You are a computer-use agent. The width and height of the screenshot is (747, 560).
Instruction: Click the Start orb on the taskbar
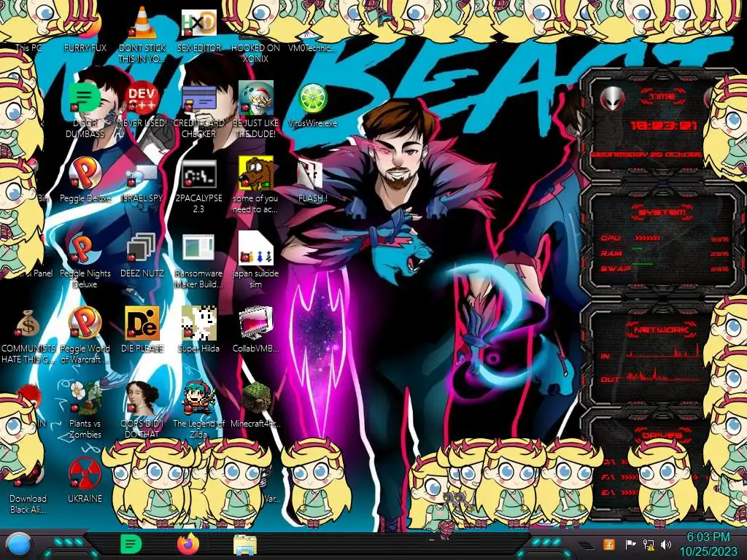[x=20, y=545]
